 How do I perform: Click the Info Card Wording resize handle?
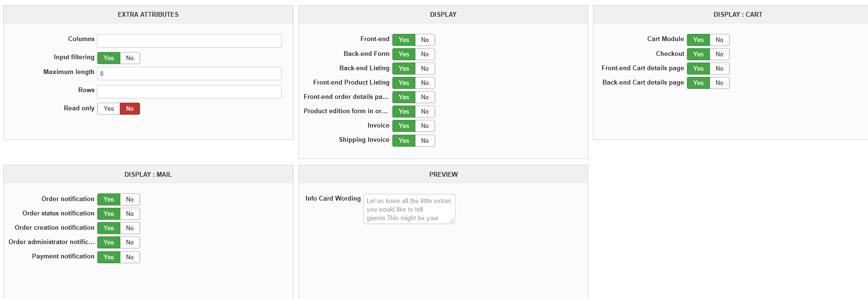452,221
